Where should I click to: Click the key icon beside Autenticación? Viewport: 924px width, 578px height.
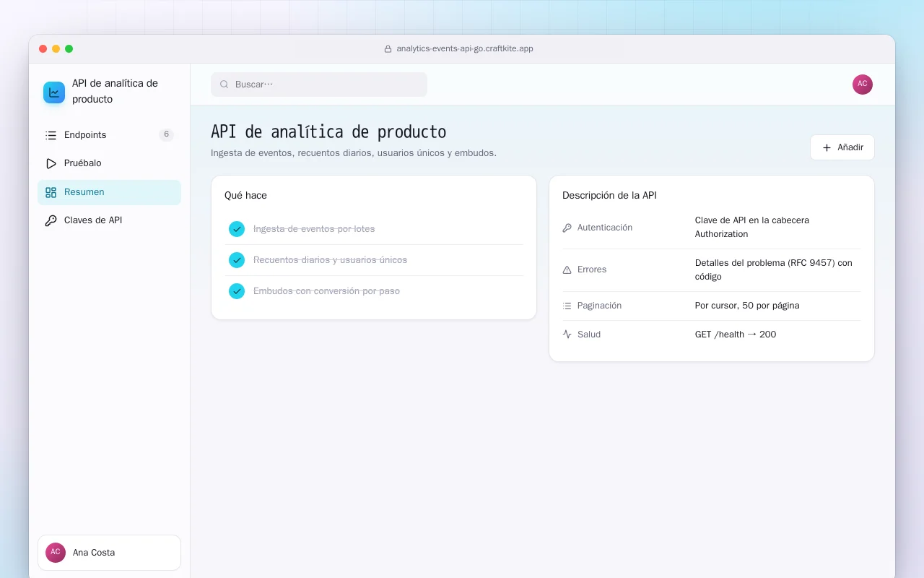point(567,228)
